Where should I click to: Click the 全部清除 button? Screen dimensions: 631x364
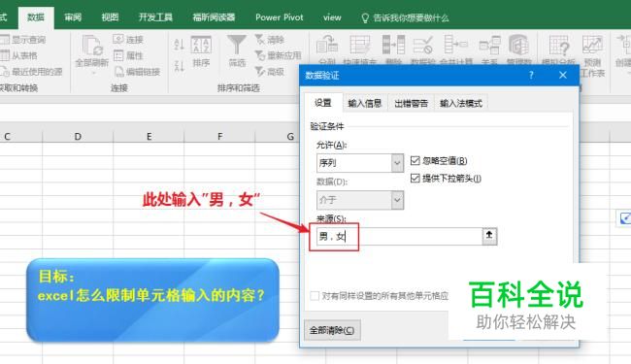coord(332,330)
